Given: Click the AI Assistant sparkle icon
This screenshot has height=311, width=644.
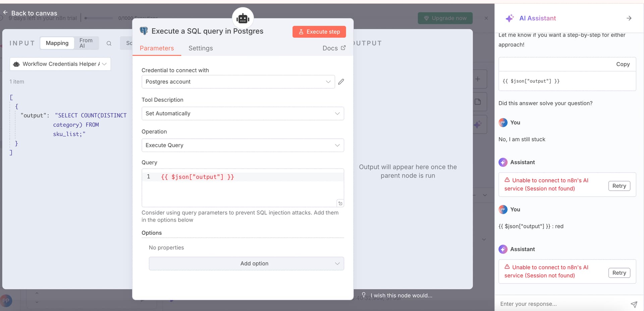Looking at the screenshot, I should [x=509, y=18].
